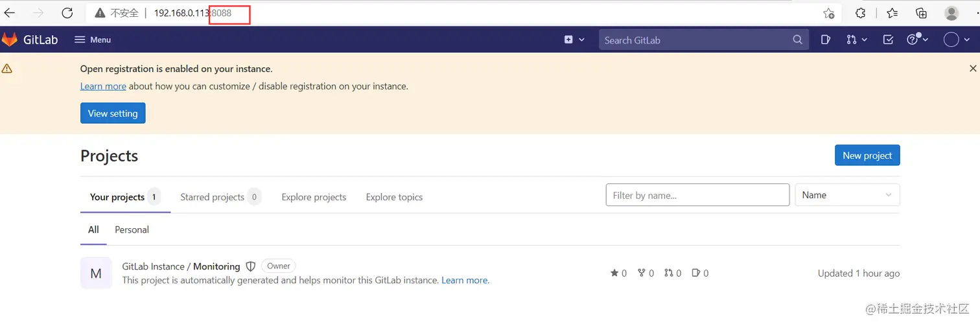
Task: Click the stars count for Monitoring
Action: click(x=618, y=274)
